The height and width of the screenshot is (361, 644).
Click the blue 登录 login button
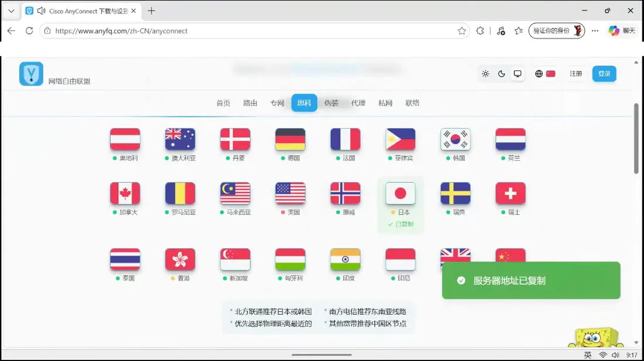click(604, 74)
